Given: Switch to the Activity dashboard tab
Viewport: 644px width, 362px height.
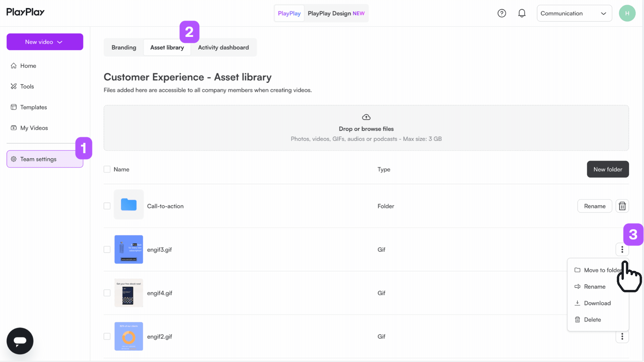Looking at the screenshot, I should coord(223,48).
